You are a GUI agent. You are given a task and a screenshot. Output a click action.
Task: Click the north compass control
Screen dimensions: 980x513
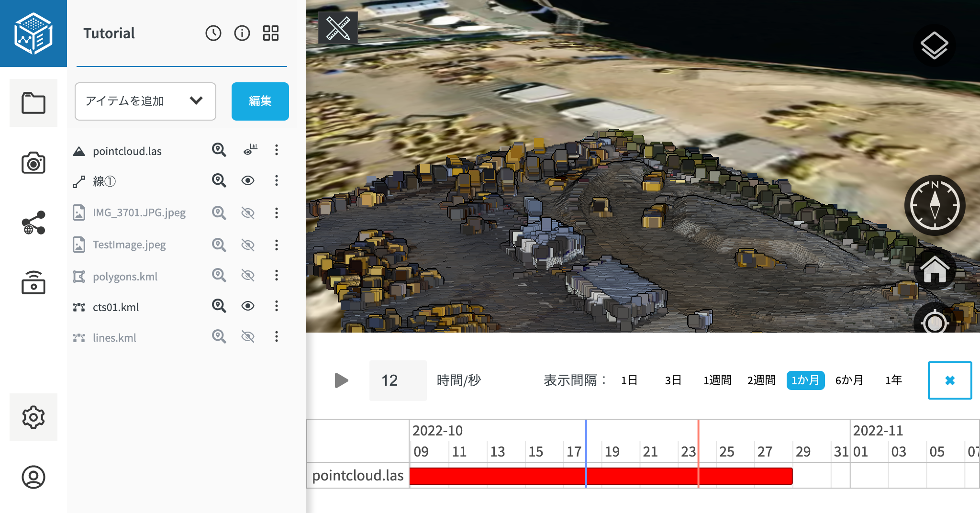pyautogui.click(x=935, y=205)
